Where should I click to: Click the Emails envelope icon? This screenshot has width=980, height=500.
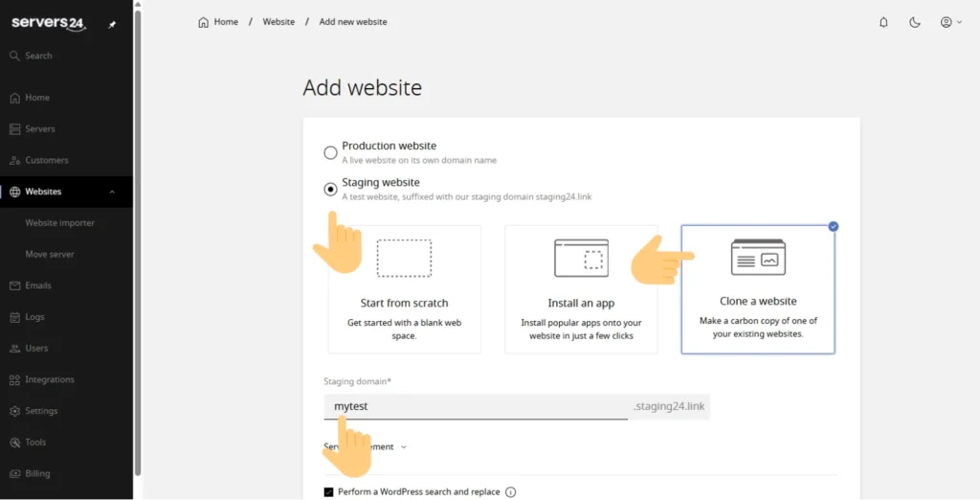pos(15,285)
